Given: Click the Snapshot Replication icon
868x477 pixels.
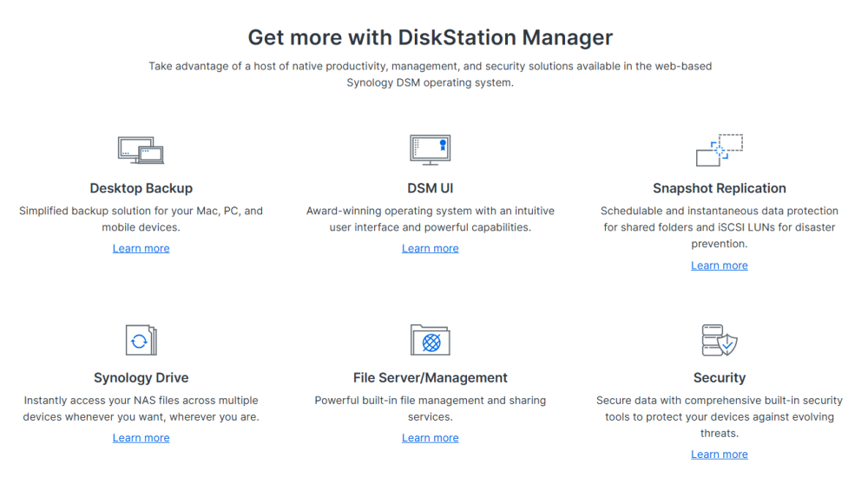Looking at the screenshot, I should pos(719,150).
